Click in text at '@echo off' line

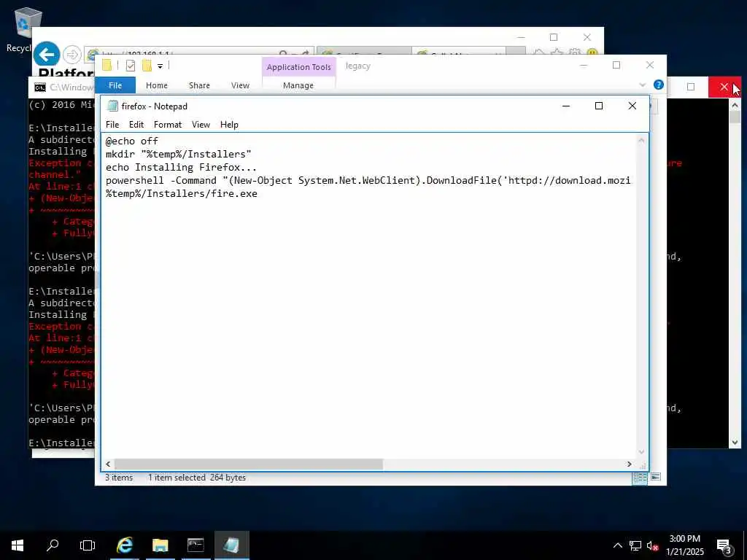(x=132, y=141)
